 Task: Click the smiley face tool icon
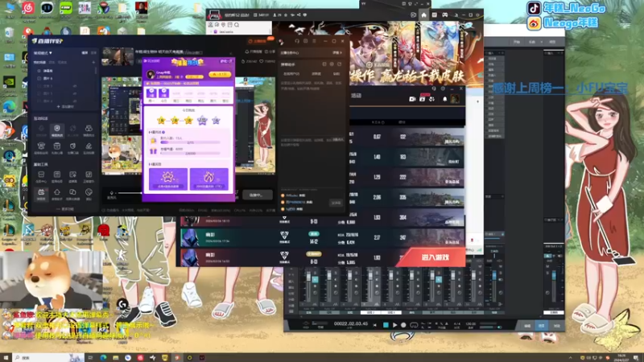(x=89, y=194)
